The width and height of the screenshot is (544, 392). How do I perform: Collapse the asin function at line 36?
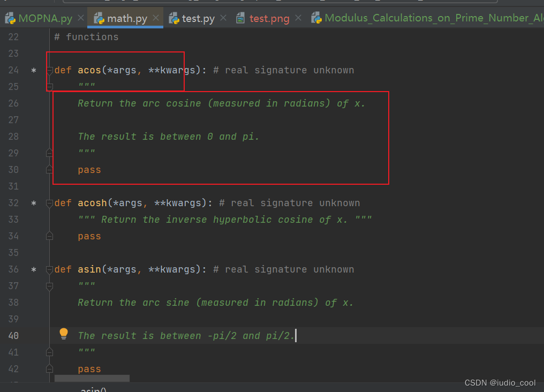pos(49,269)
